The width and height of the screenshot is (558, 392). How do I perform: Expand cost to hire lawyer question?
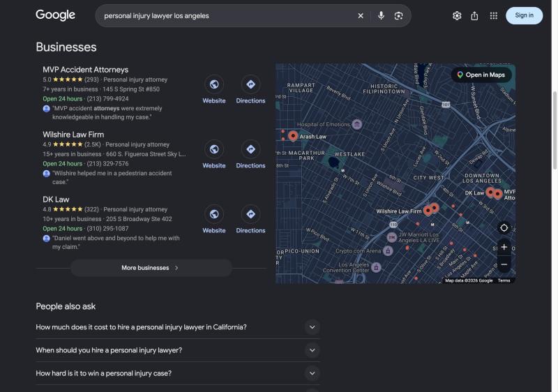coord(178,327)
